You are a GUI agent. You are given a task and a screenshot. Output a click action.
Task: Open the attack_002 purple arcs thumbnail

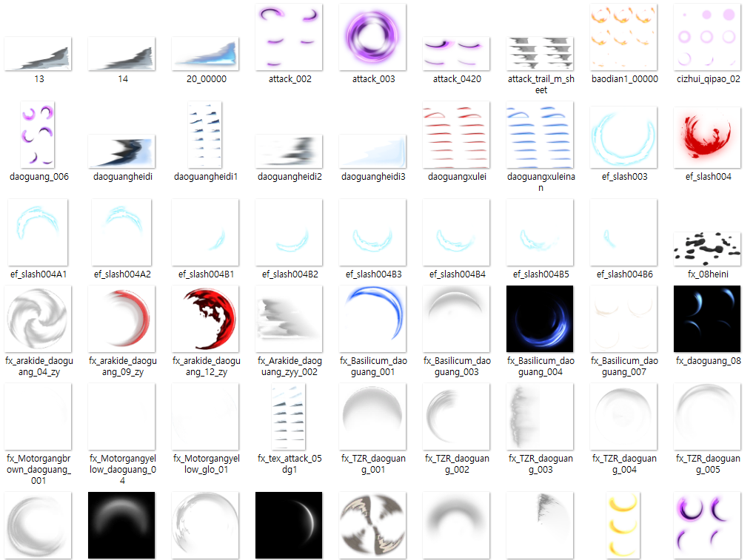click(x=289, y=37)
